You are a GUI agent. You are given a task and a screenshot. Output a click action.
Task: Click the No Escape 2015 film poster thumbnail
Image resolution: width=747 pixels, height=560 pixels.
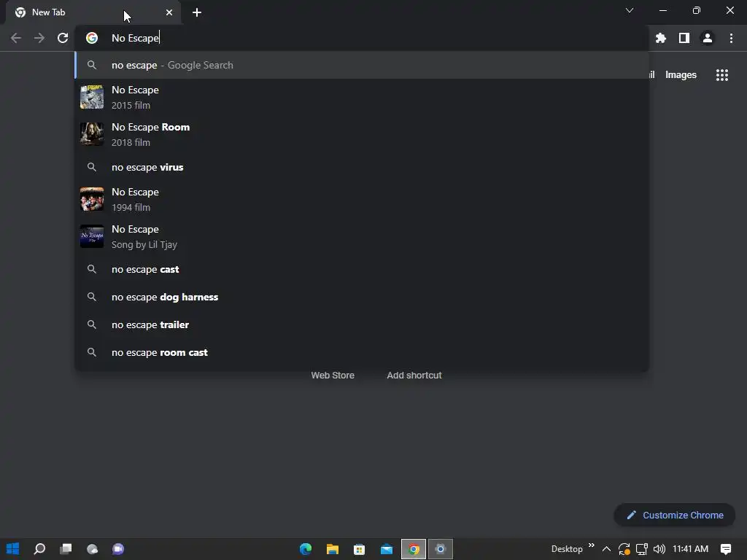(x=92, y=97)
